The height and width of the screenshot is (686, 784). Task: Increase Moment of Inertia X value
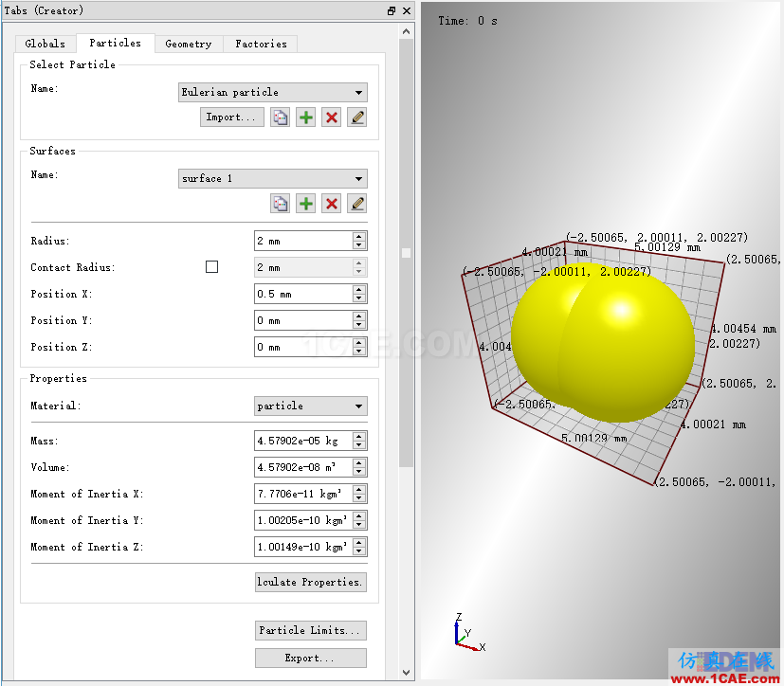[359, 489]
